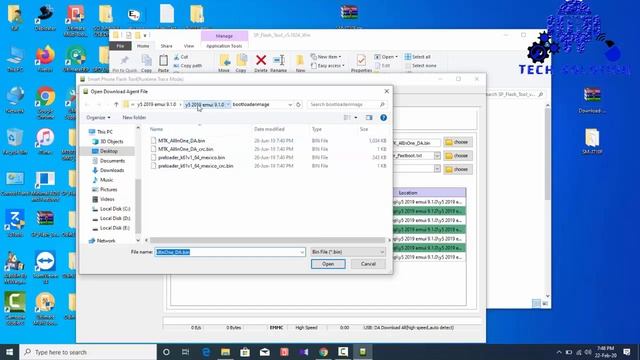
Task: Refresh the bootloaderimage folder listing
Action: click(298, 104)
